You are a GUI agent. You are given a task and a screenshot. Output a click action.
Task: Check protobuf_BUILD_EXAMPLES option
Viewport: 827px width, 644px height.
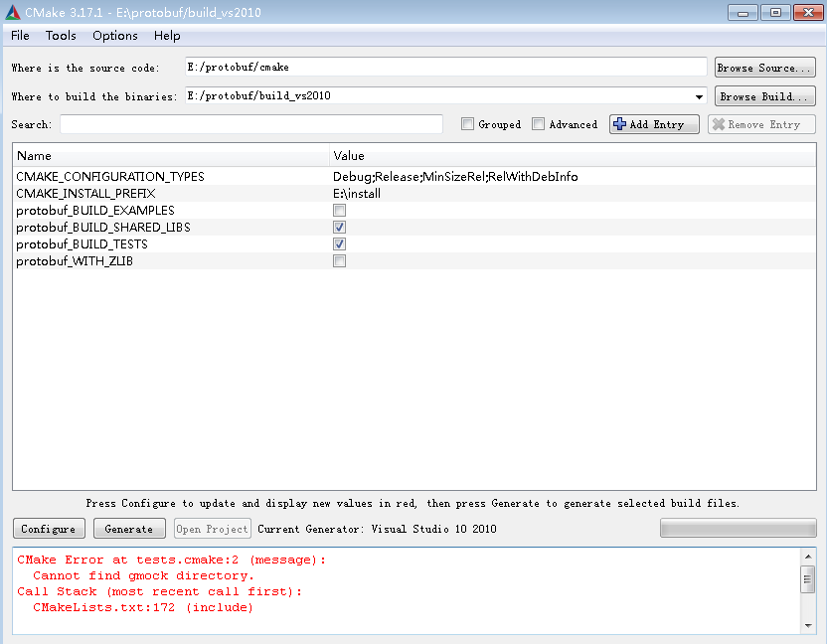click(339, 211)
